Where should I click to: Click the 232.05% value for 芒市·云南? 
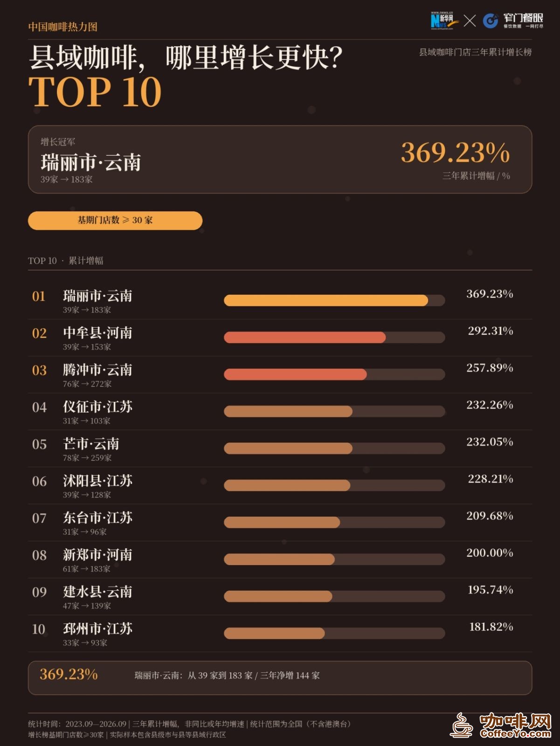point(490,442)
